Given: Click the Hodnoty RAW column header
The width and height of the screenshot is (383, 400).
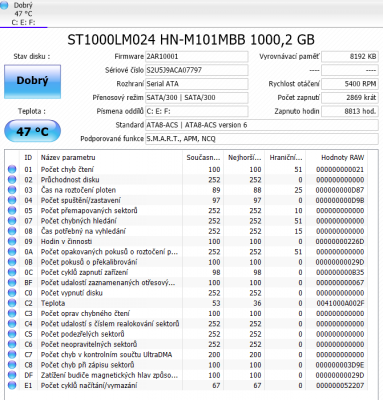Looking at the screenshot, I should [342, 157].
